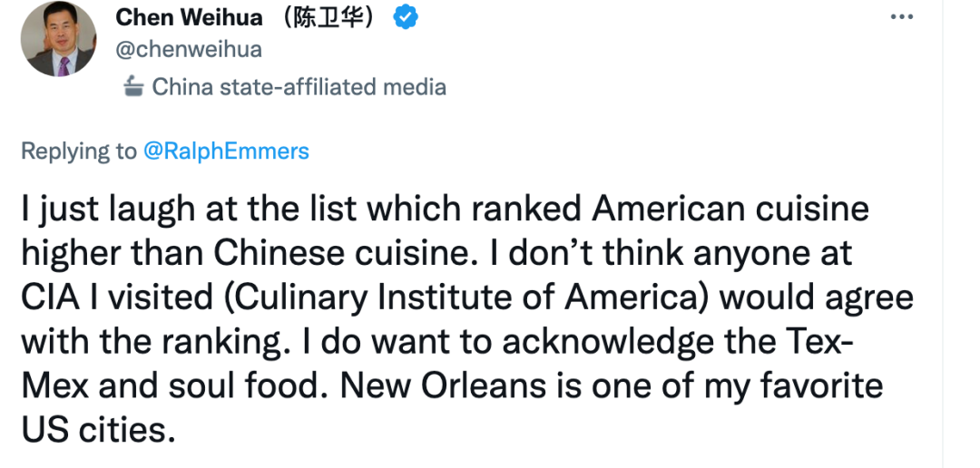Click the @chenweihua handle
The image size is (980, 468).
(x=189, y=50)
